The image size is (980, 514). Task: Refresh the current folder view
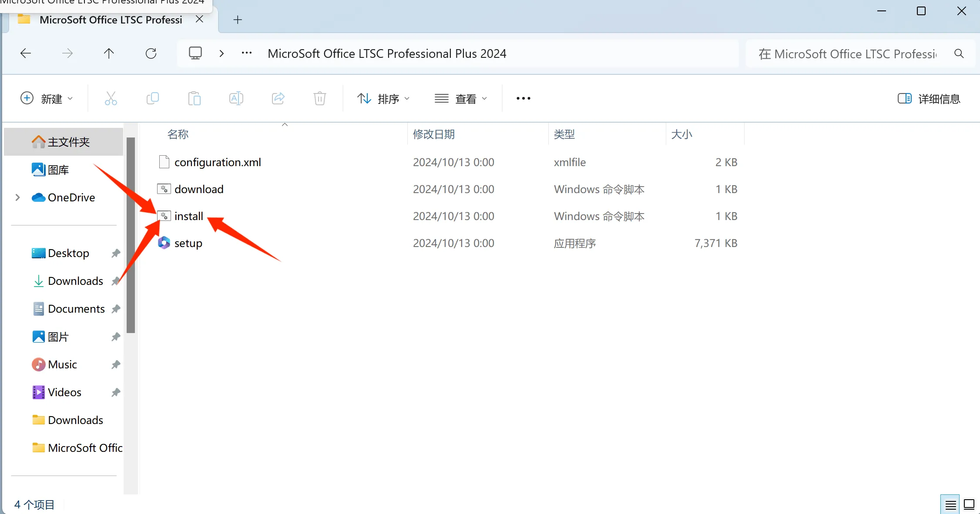click(x=151, y=53)
